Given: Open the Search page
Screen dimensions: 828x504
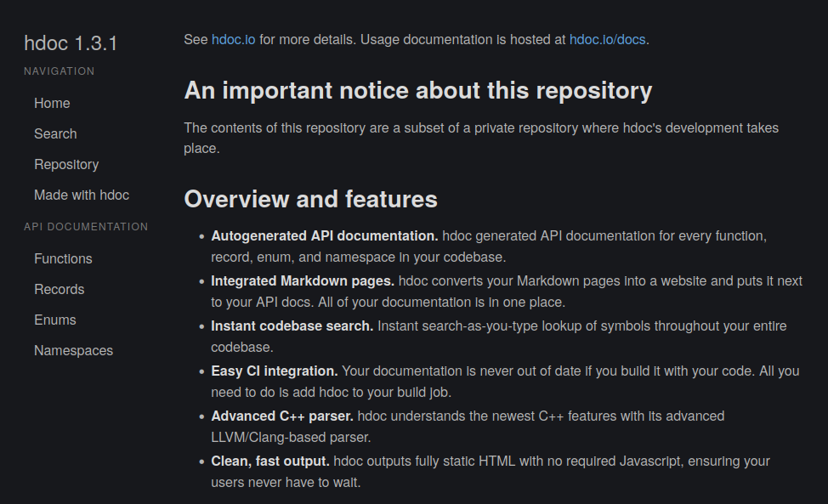Looking at the screenshot, I should 55,133.
